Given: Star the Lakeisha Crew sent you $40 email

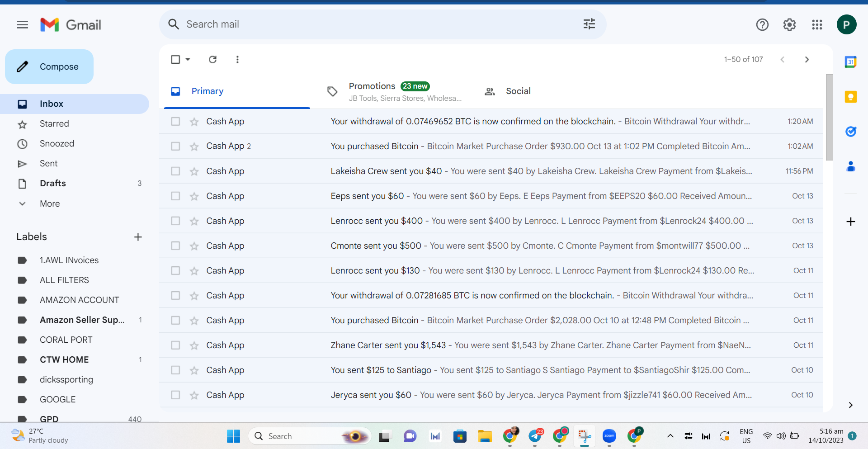Looking at the screenshot, I should [194, 171].
